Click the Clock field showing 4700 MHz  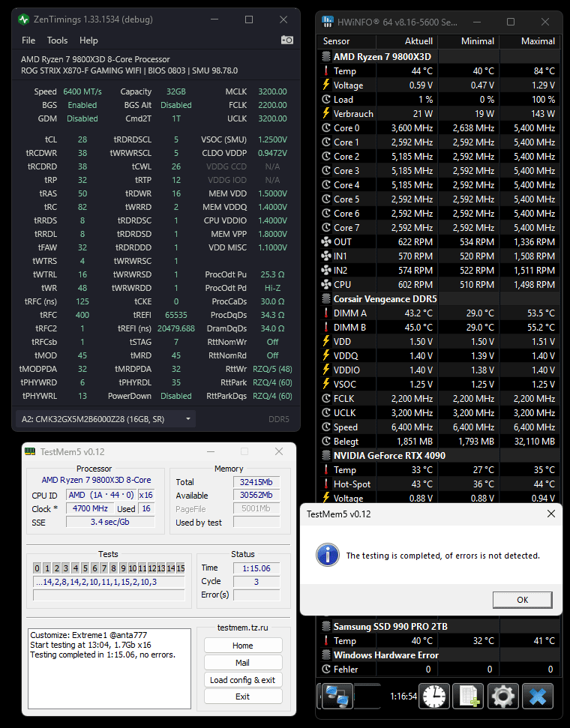90,508
